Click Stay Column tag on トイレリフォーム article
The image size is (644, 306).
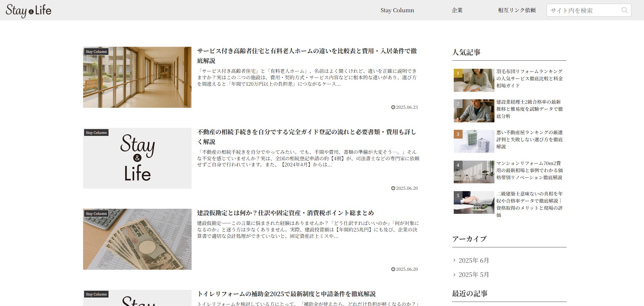(x=96, y=294)
